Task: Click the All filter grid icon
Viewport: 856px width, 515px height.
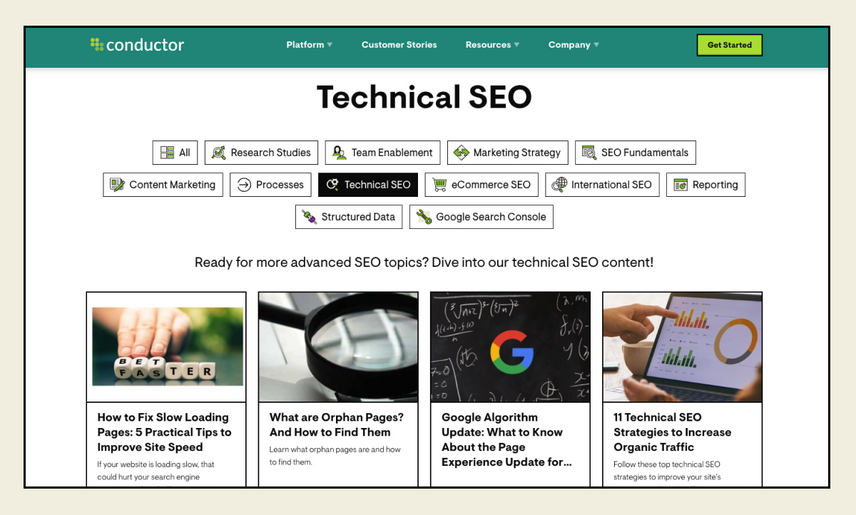Action: click(x=167, y=152)
